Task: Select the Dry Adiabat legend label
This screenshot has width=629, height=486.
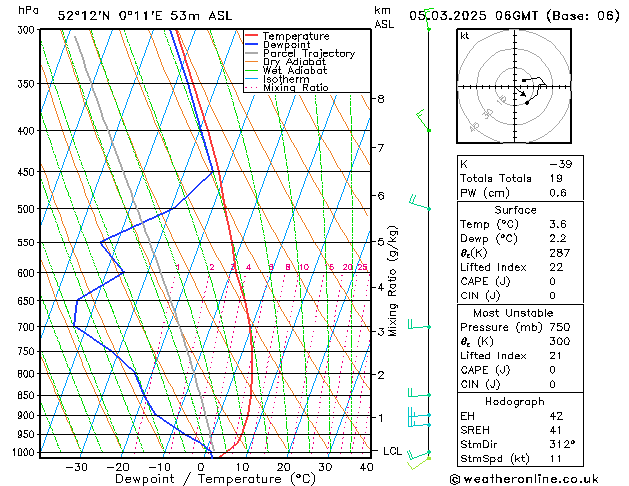Action: (x=294, y=62)
